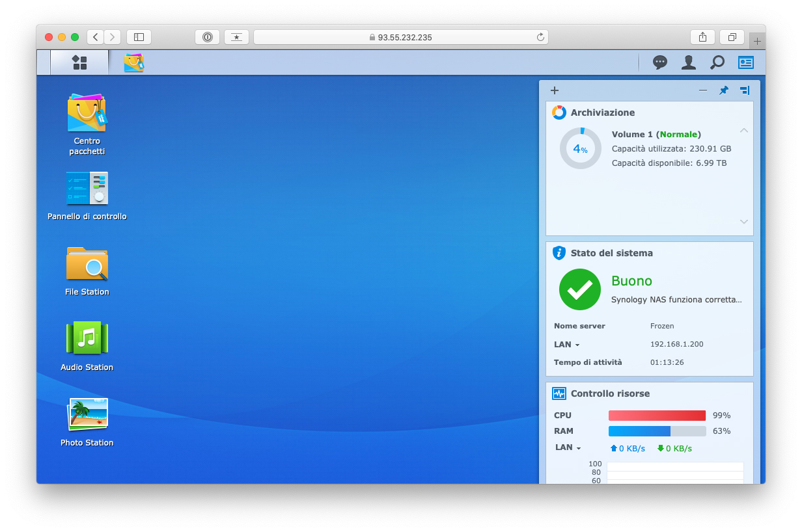
Task: Click the bookmark star extension icon
Action: pos(236,37)
